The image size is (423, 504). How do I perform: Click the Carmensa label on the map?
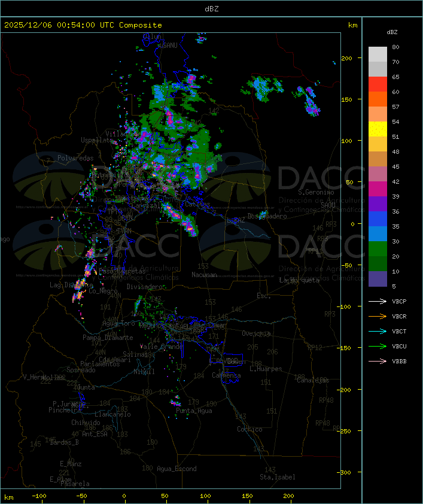pos(226,375)
